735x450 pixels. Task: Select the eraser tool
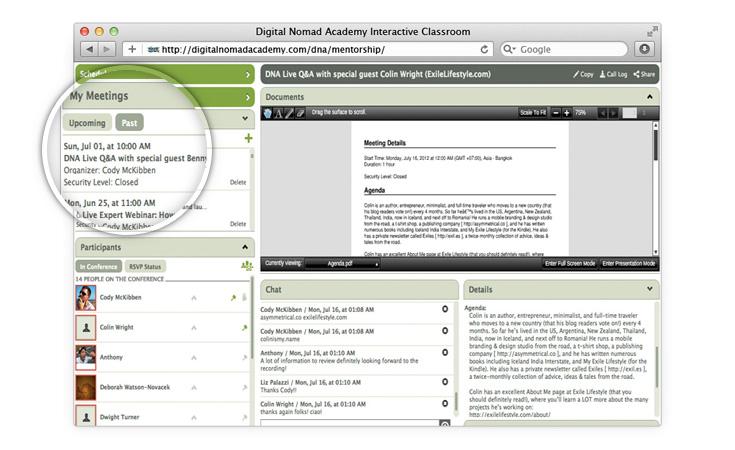(300, 113)
